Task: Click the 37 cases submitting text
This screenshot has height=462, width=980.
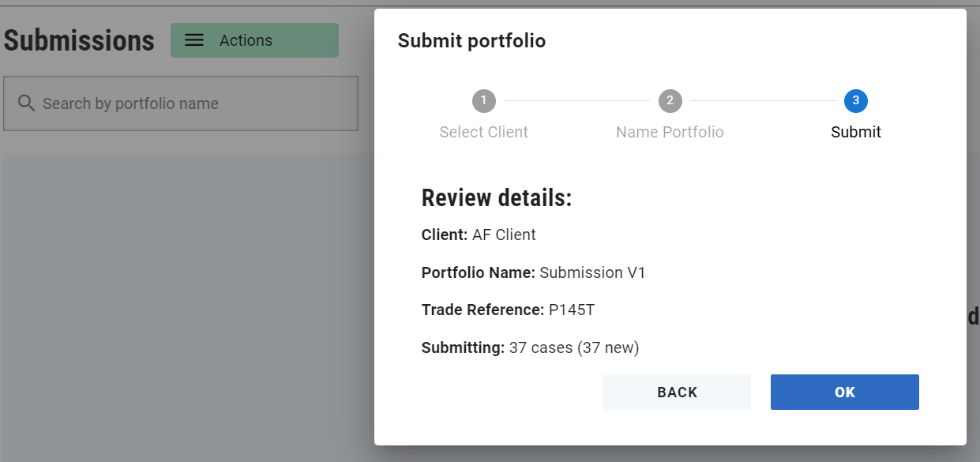Action: tap(573, 347)
